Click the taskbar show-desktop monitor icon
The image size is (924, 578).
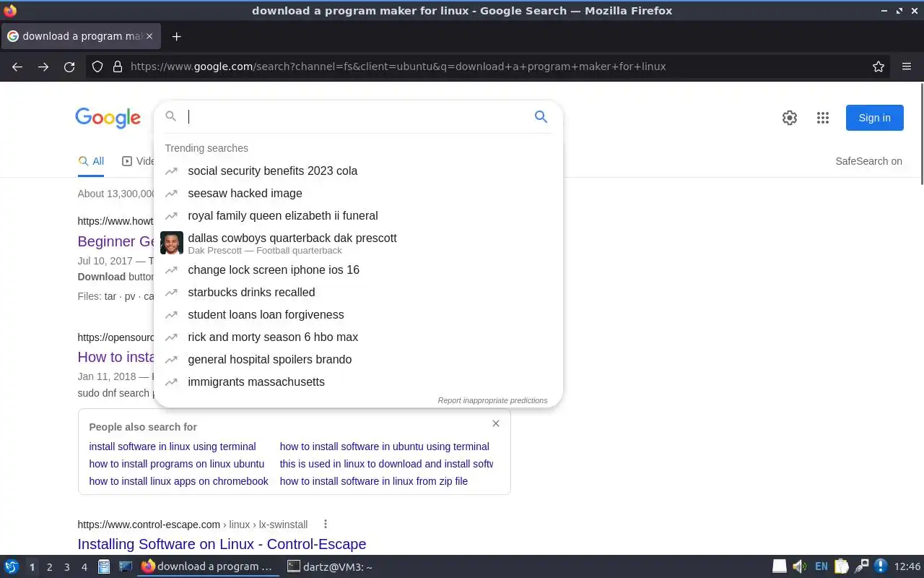click(126, 566)
